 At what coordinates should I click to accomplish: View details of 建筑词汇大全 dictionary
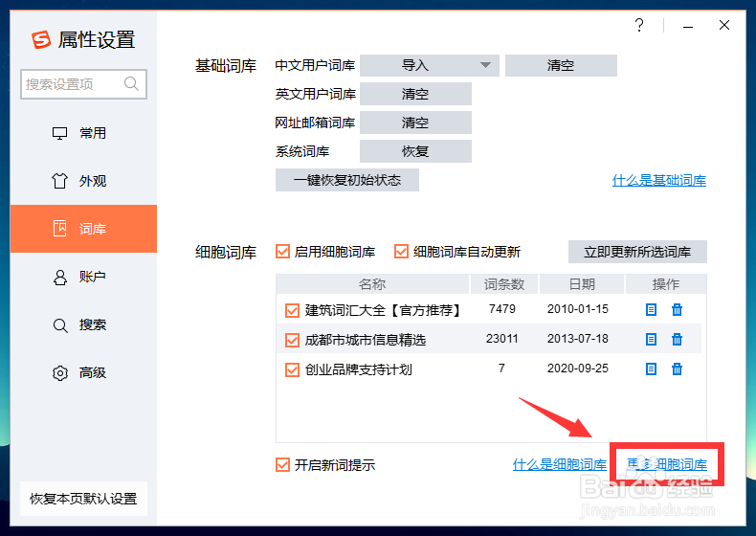651,310
